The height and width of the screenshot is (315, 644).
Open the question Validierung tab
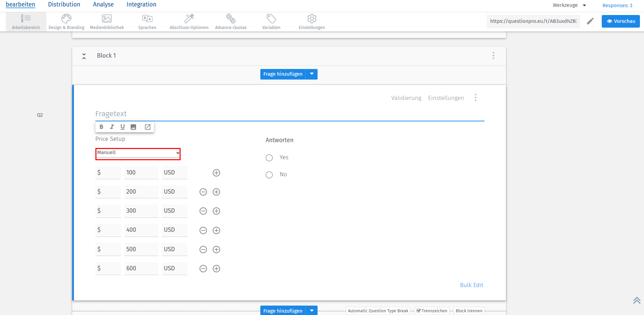[x=406, y=98]
